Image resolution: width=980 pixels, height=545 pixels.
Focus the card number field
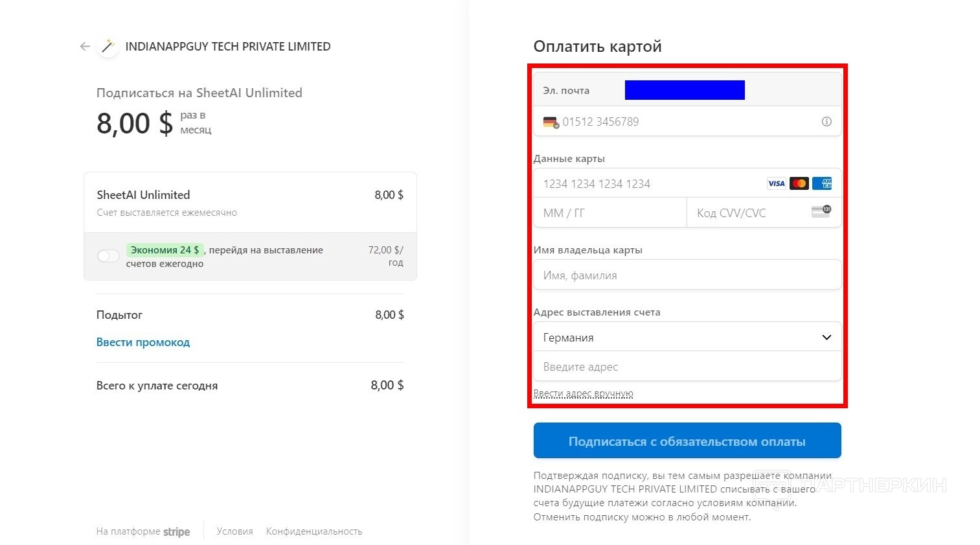click(x=648, y=184)
